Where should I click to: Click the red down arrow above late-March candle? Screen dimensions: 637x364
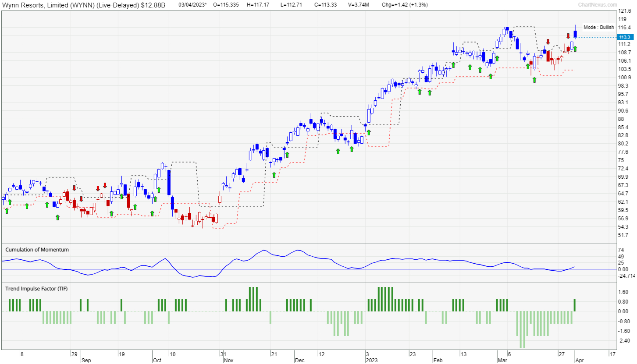[568, 36]
